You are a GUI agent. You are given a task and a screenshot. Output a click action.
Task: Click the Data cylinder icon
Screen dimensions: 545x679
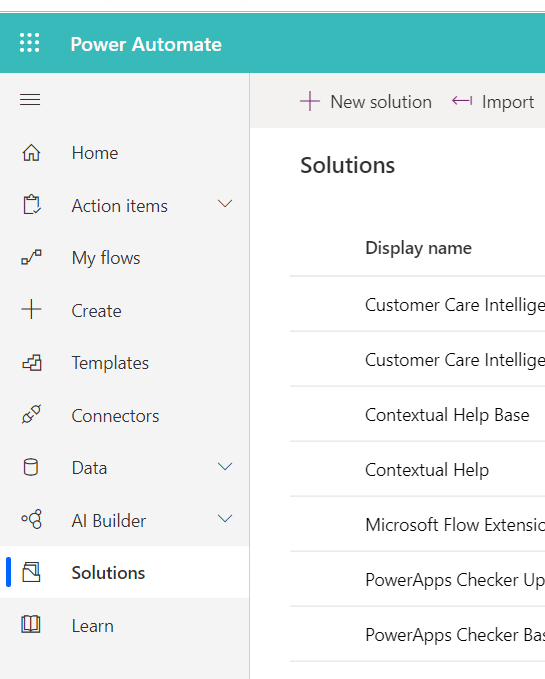pos(31,467)
